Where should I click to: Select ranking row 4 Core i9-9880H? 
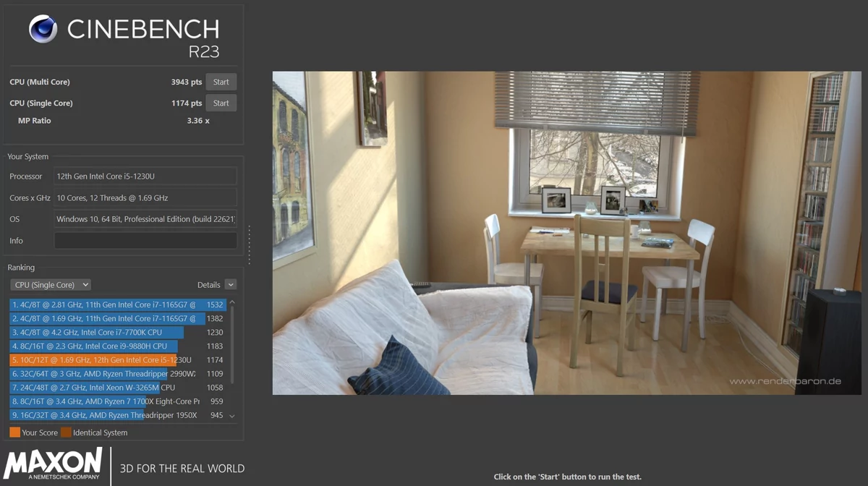pos(118,346)
